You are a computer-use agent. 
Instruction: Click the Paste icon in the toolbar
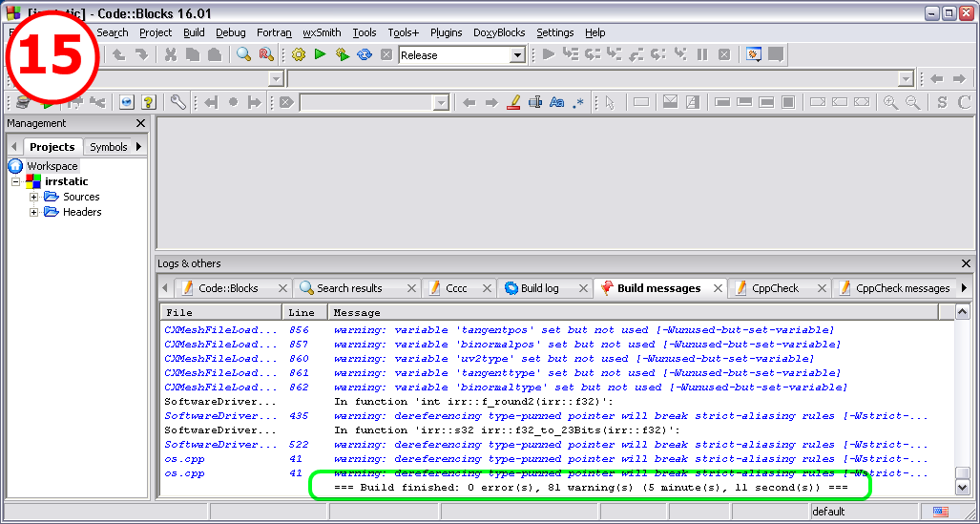click(215, 55)
